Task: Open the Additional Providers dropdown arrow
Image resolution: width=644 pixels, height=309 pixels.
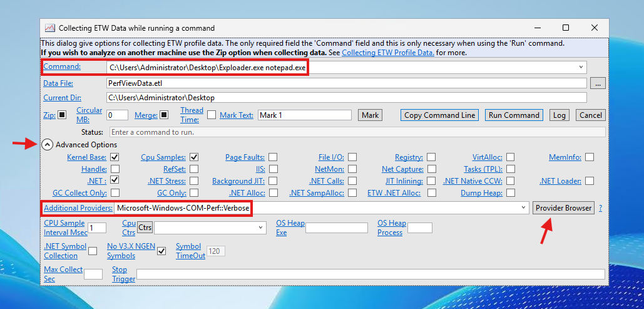Action: tap(523, 208)
